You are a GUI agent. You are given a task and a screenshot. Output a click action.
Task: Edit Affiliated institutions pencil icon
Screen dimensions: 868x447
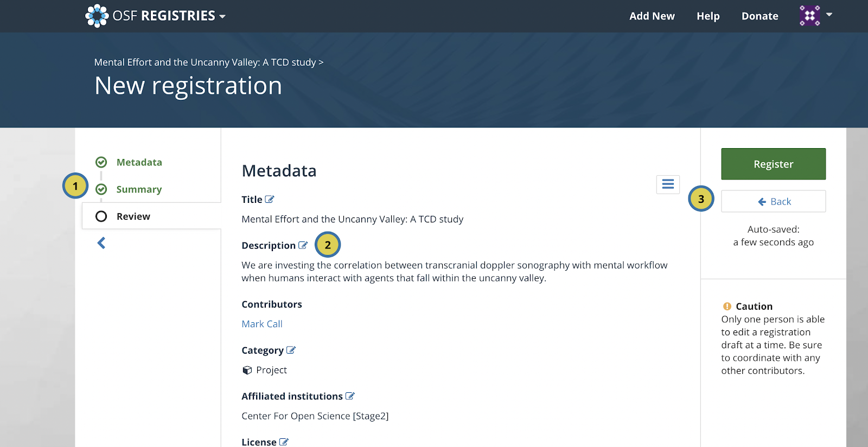click(350, 396)
